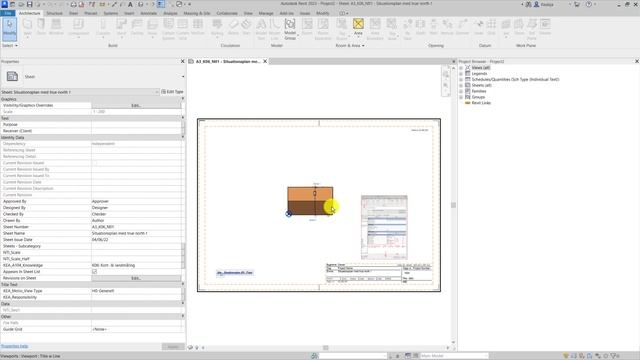This screenshot has height=360, width=640.
Task: Click the signed-in user account name
Action: pyautogui.click(x=547, y=4)
